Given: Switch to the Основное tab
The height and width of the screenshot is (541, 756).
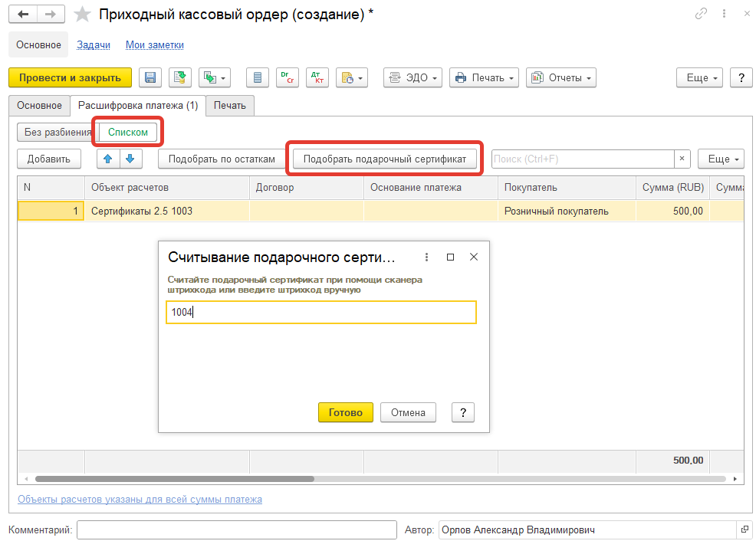Looking at the screenshot, I should coord(39,105).
